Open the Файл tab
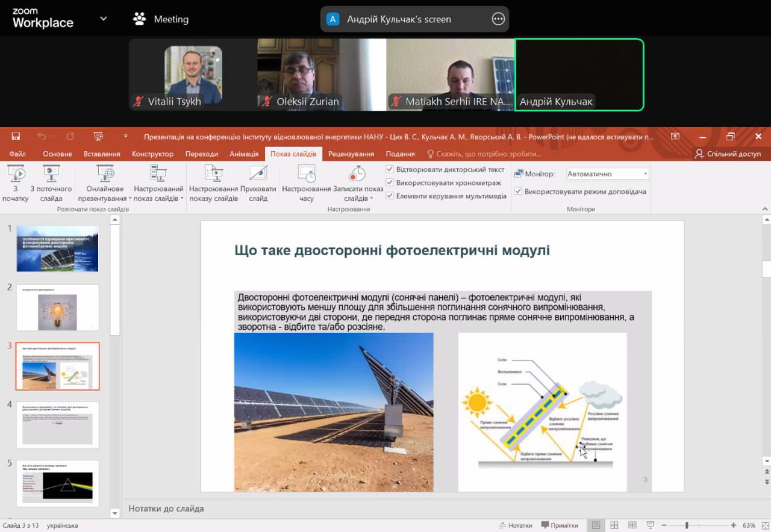The width and height of the screenshot is (771, 532). pyautogui.click(x=17, y=154)
